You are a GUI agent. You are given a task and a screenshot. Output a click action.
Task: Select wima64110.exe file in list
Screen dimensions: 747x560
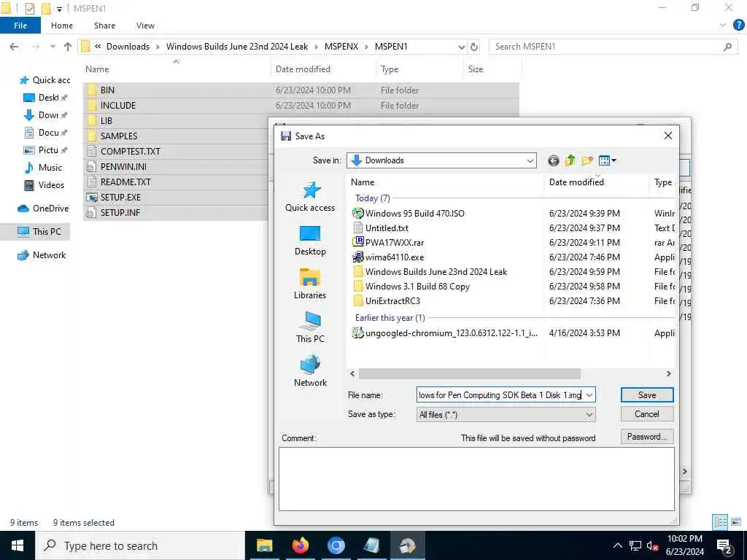click(394, 257)
